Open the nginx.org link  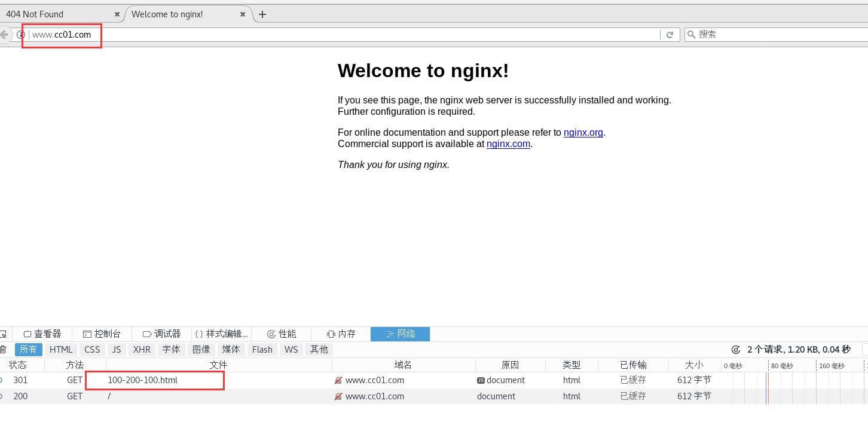click(583, 132)
